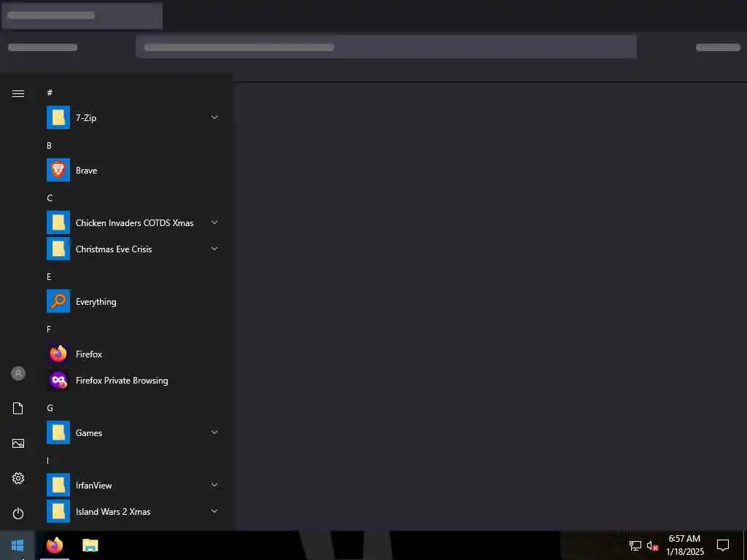Image resolution: width=747 pixels, height=560 pixels.
Task: Click the IrfanView folder icon
Action: tap(58, 485)
